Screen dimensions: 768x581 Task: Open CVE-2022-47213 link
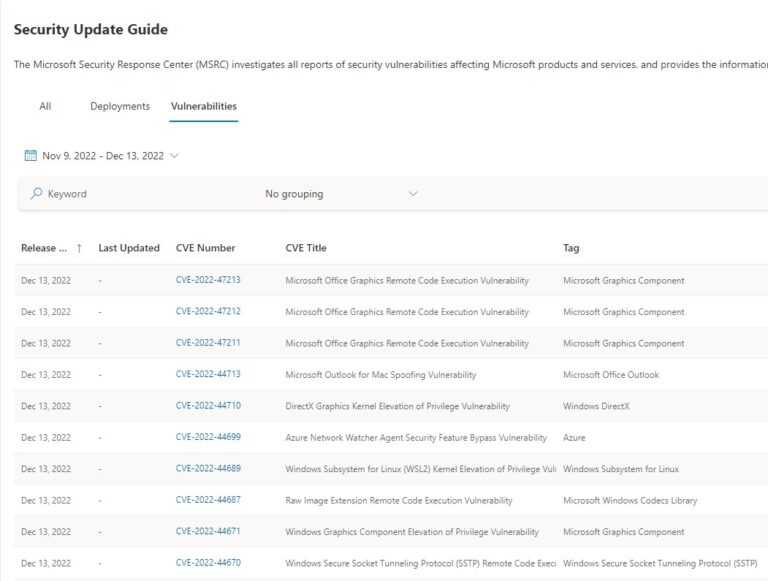208,280
